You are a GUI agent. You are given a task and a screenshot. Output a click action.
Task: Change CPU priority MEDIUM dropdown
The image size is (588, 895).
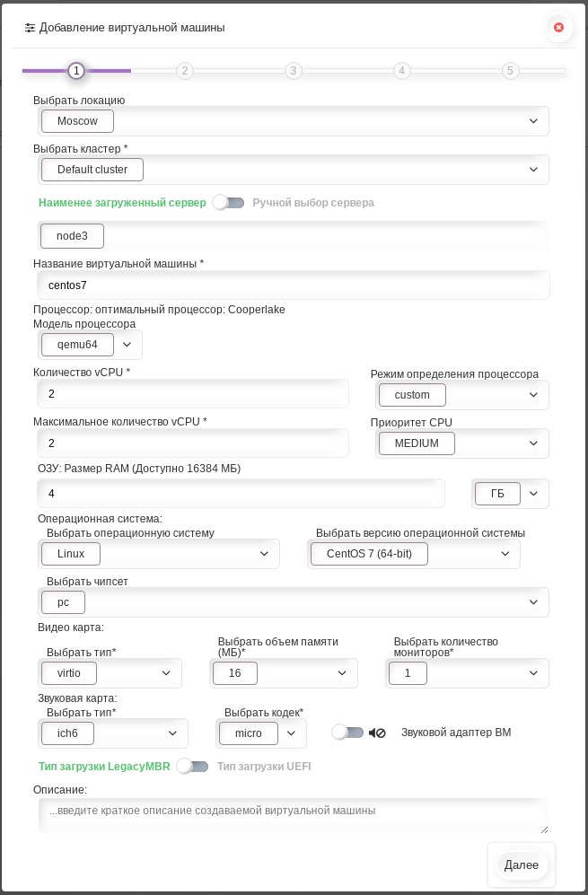point(462,443)
